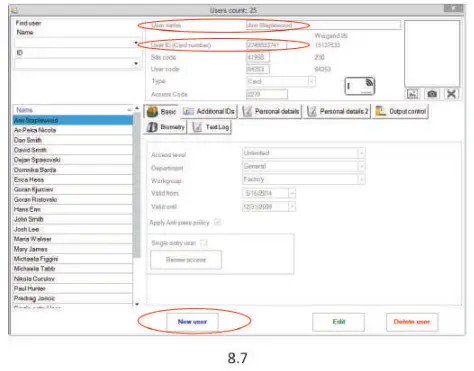
Task: Toggle Single entry user checkbox
Action: pos(204,243)
